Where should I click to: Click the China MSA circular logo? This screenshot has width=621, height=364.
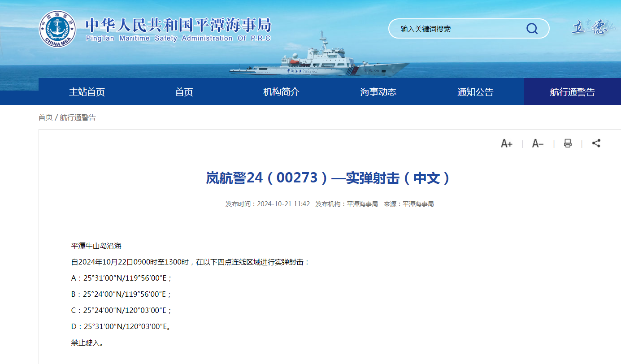tap(57, 29)
